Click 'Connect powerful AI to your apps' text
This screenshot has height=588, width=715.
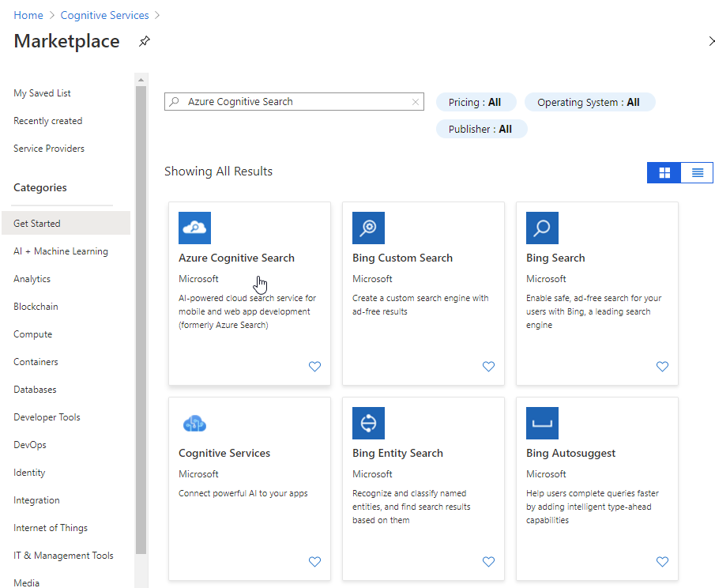(243, 493)
